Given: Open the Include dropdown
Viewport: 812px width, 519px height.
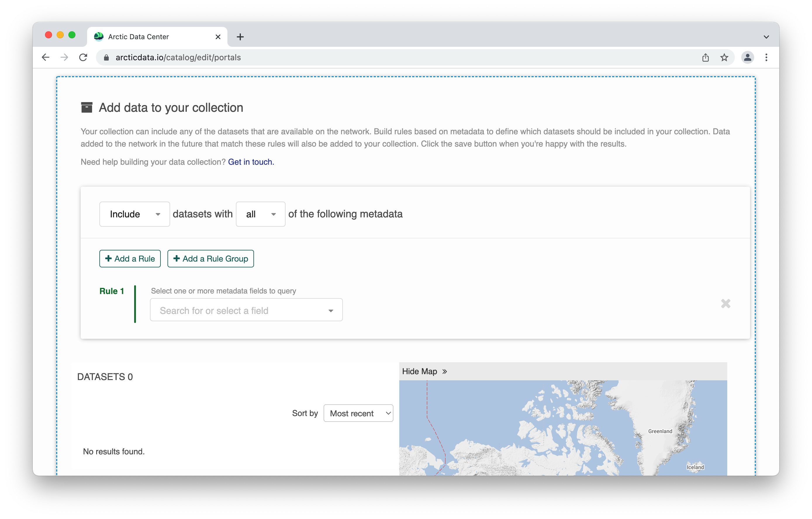Looking at the screenshot, I should pyautogui.click(x=134, y=214).
